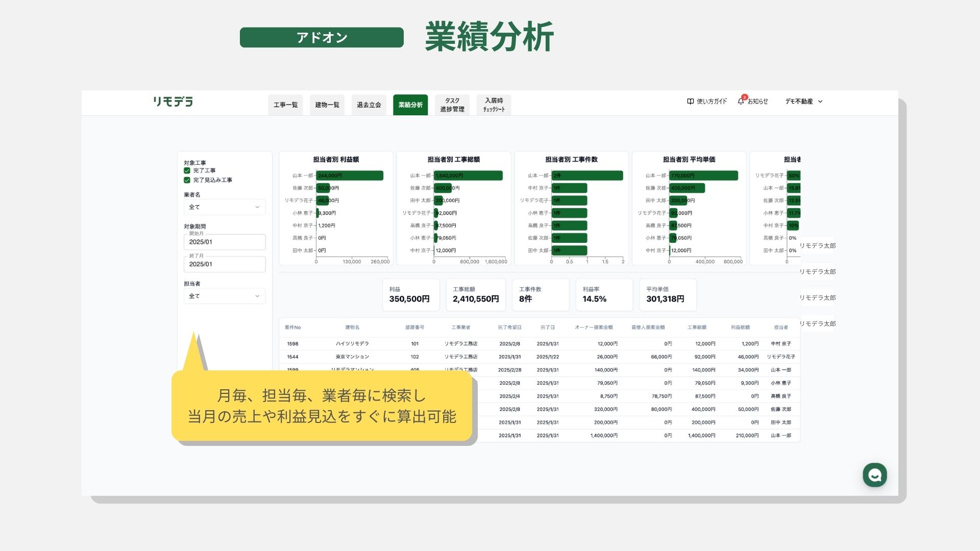Click the お知らせ notification bell
Screen dimensions: 980x551
[741, 102]
